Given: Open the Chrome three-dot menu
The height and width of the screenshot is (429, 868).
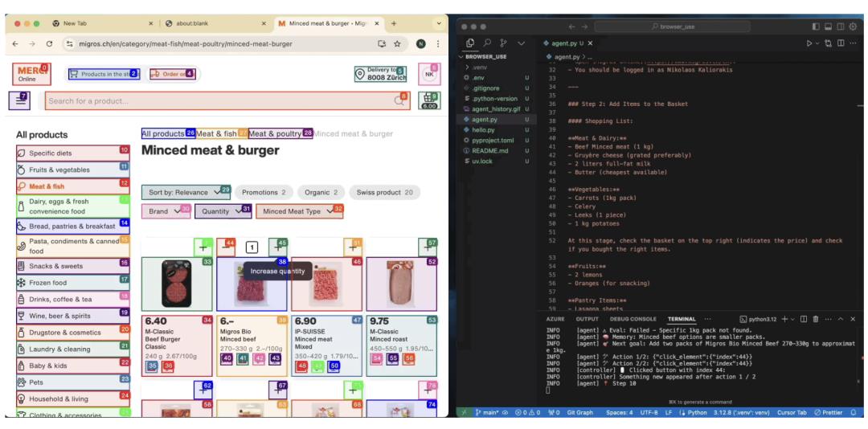Looking at the screenshot, I should (x=438, y=43).
